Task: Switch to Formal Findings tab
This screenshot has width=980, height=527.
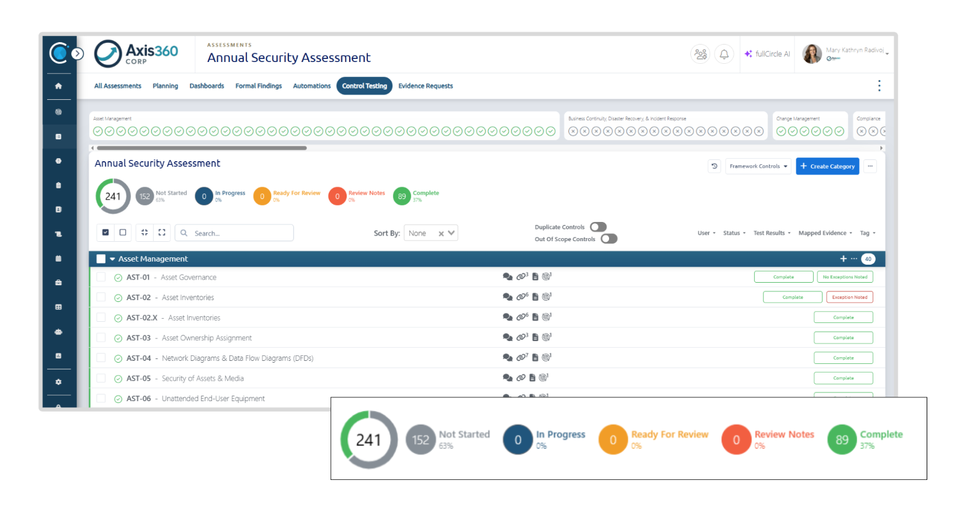Action: 259,86
